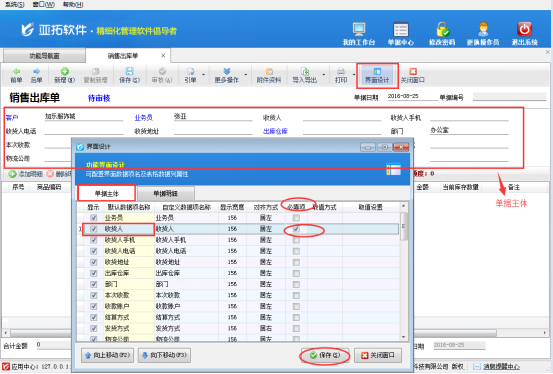Expand the 更多操作 dropdown arrow
The height and width of the screenshot is (374, 553).
pos(246,75)
